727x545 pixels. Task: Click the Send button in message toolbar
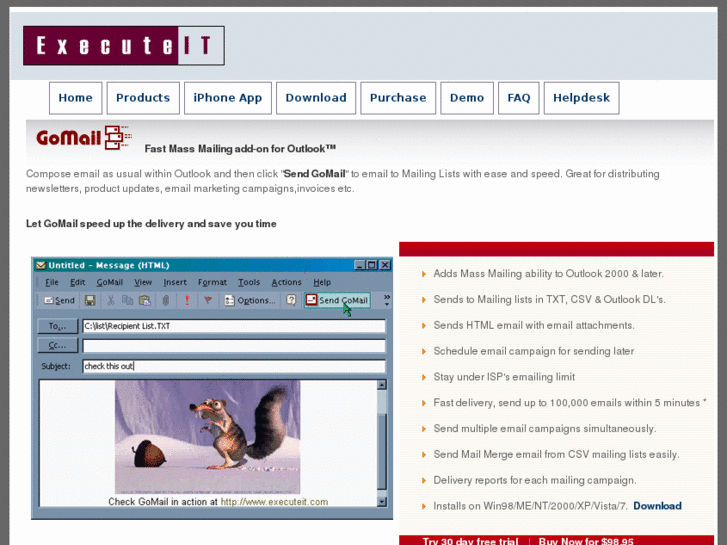pos(59,301)
